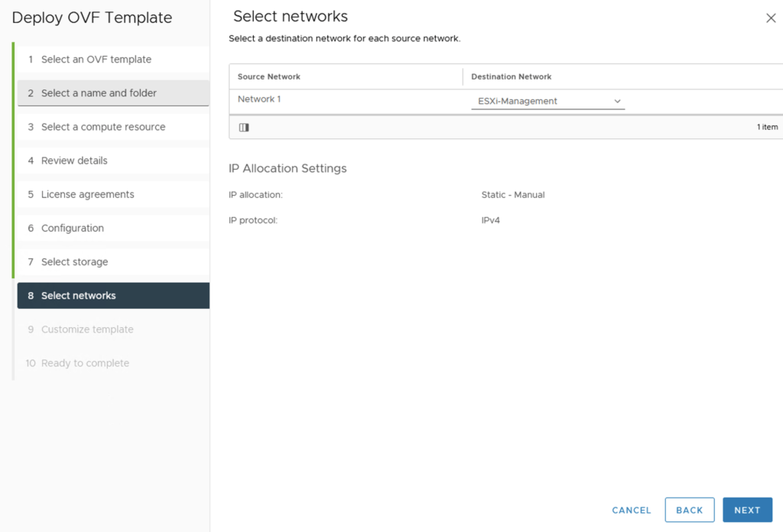Go to step 1 Select an OVF template

96,60
